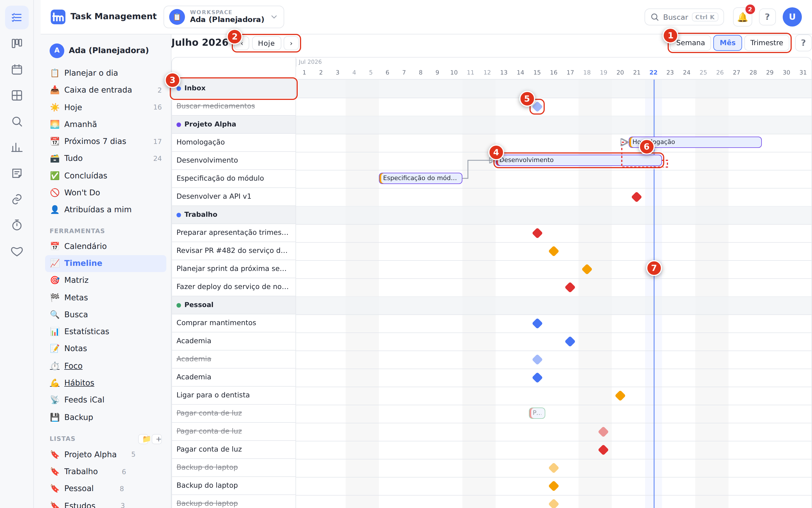This screenshot has width=812, height=508.
Task: Select the Desenvolvimento timeline bar
Action: pos(579,160)
